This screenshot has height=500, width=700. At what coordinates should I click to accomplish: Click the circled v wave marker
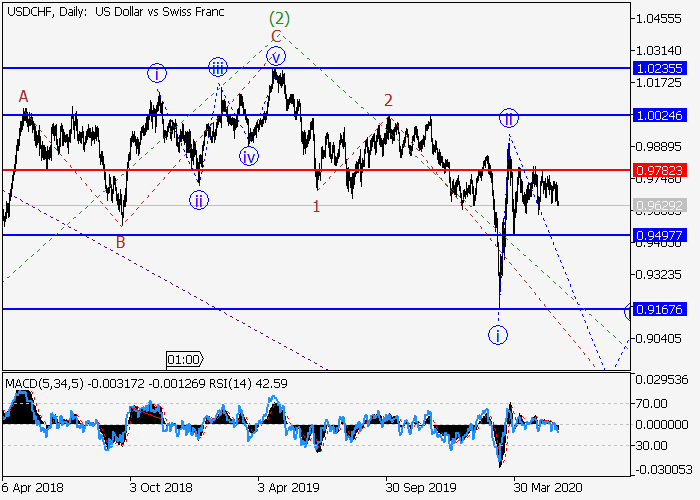[x=276, y=56]
